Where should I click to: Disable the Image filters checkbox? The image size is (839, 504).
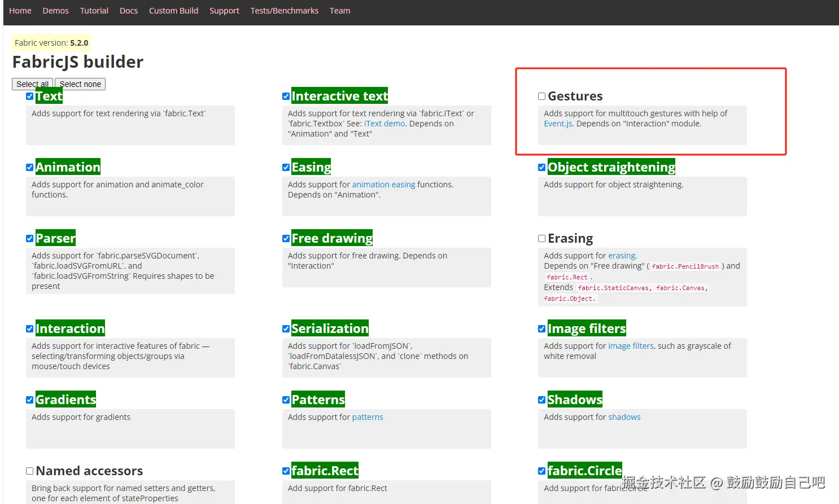click(x=541, y=329)
